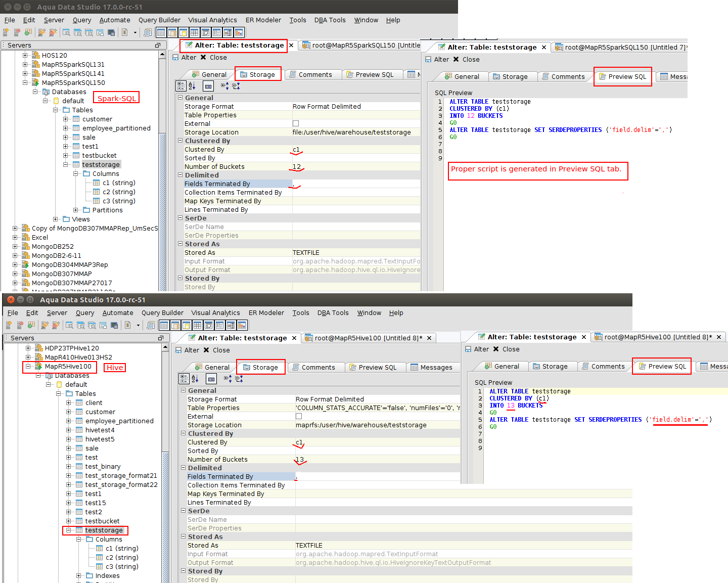Screen dimensions: 728x583
Task: Click Unregister Server icon in top window toolbar
Action: click(x=17, y=32)
